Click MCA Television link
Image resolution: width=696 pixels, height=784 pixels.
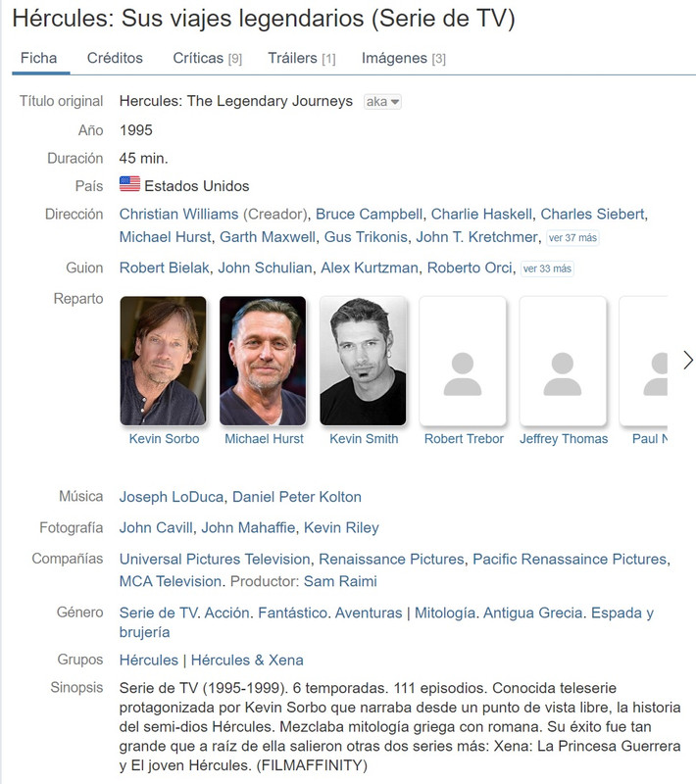click(x=171, y=581)
